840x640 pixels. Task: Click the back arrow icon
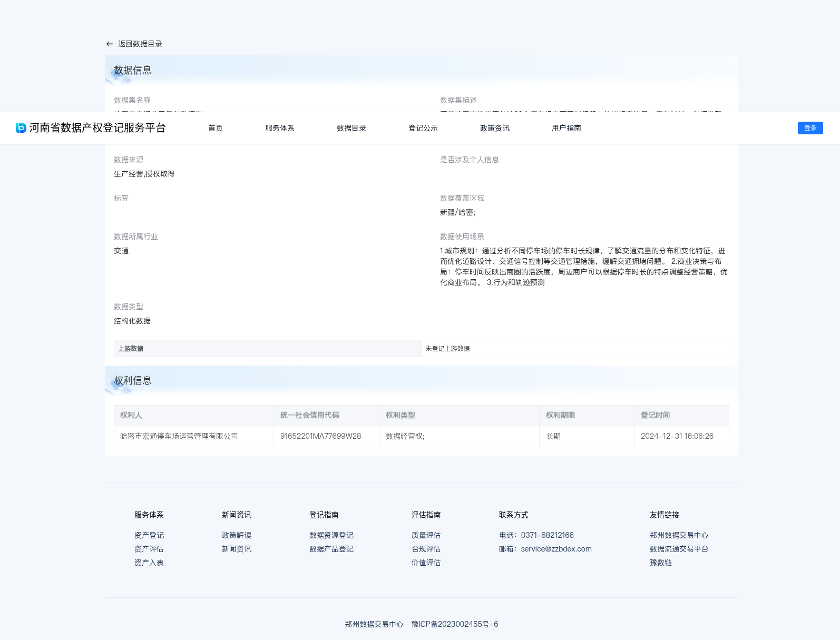[x=110, y=44]
